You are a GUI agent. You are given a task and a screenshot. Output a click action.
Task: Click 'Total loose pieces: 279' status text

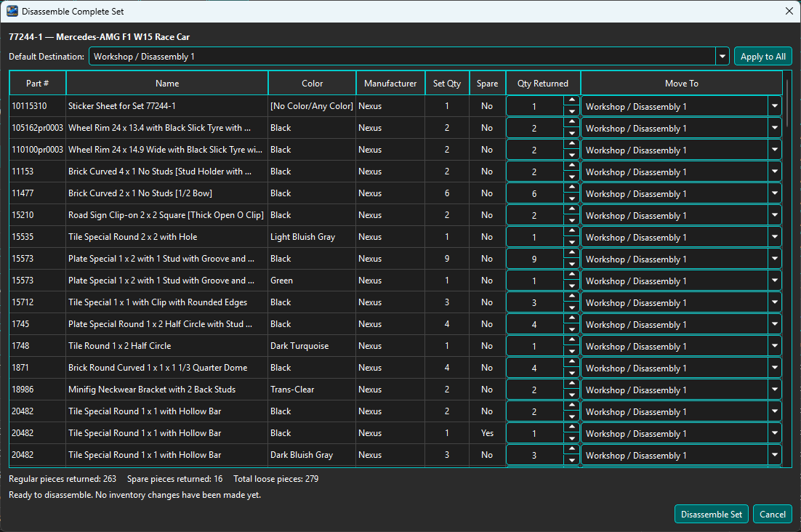pos(276,479)
